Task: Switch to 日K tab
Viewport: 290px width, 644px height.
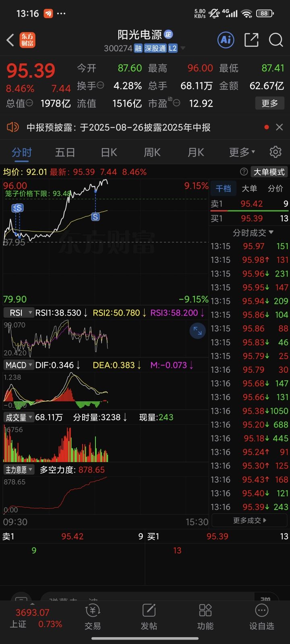Action: point(109,152)
